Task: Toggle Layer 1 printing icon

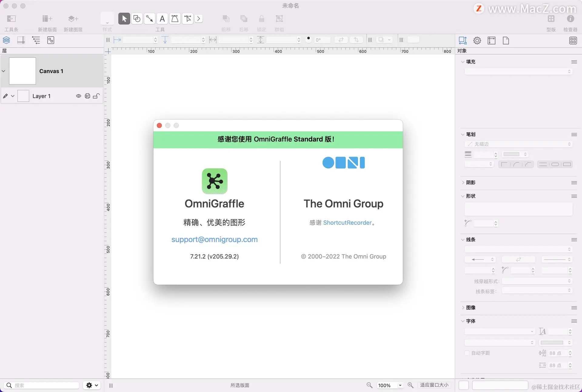Action: click(87, 96)
